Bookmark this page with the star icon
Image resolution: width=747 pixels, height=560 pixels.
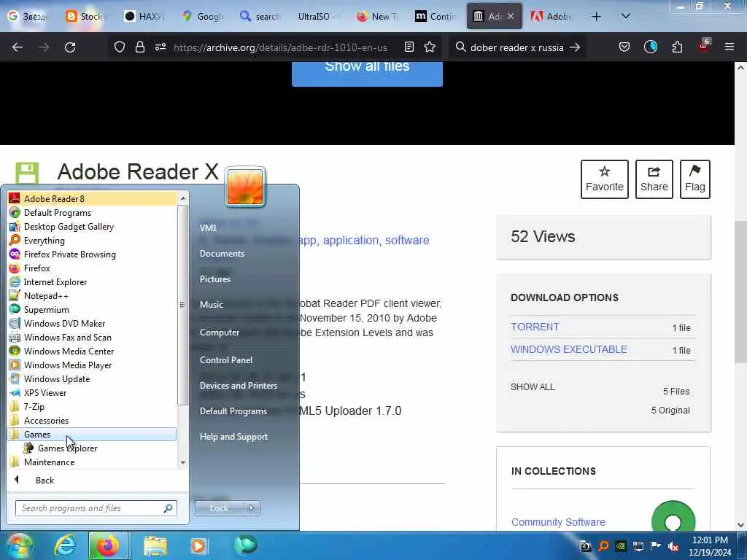tap(430, 47)
